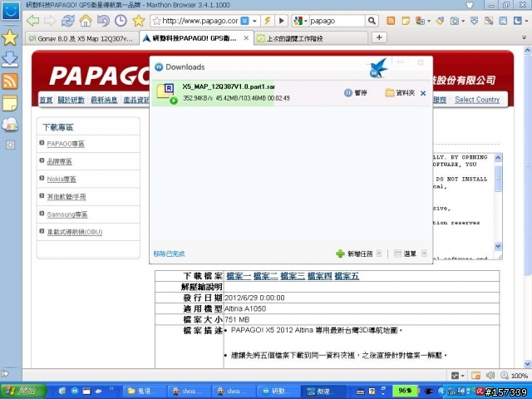The width and height of the screenshot is (532, 399).
Task: Expand the 新增任務 dropdown arrow
Action: coord(379,254)
